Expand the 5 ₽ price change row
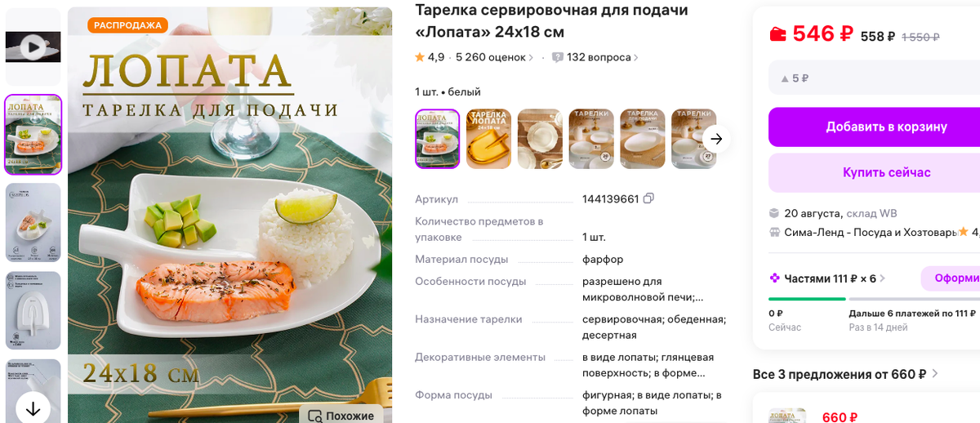Image resolution: width=980 pixels, height=423 pixels. tap(875, 78)
